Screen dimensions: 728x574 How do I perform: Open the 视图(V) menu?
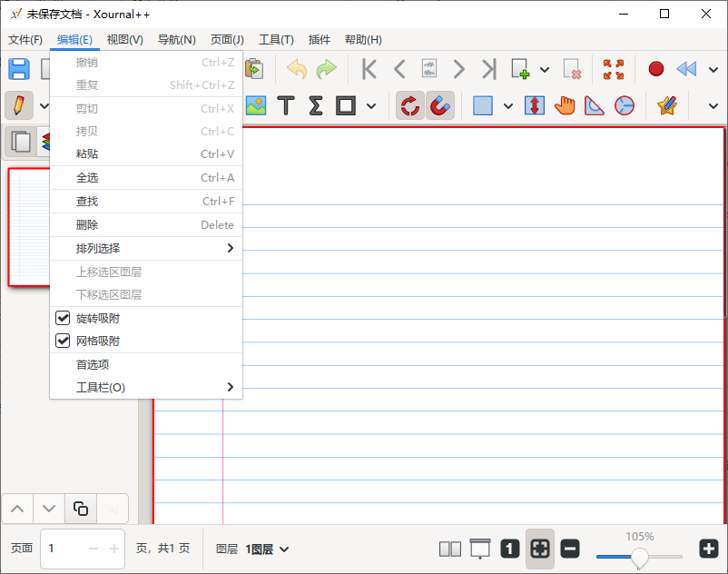point(125,40)
